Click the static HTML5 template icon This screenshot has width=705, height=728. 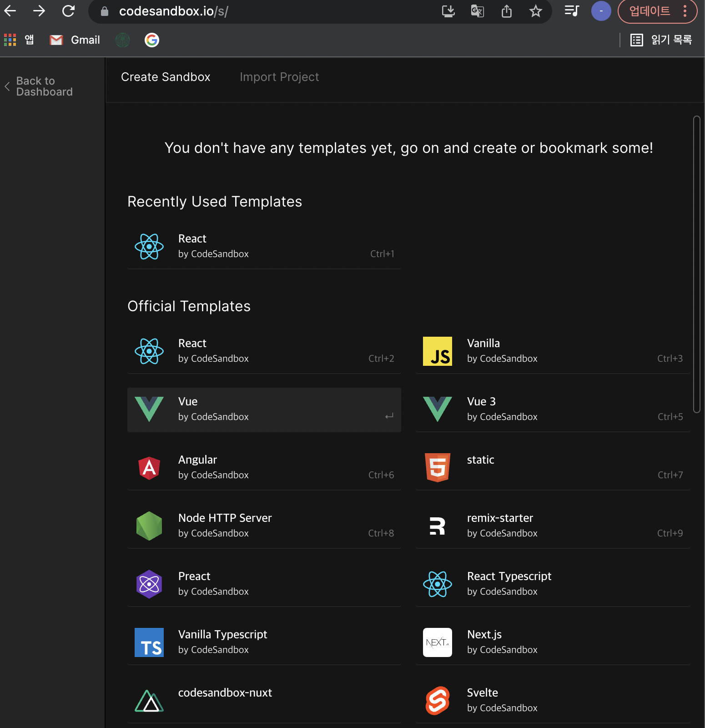(438, 467)
